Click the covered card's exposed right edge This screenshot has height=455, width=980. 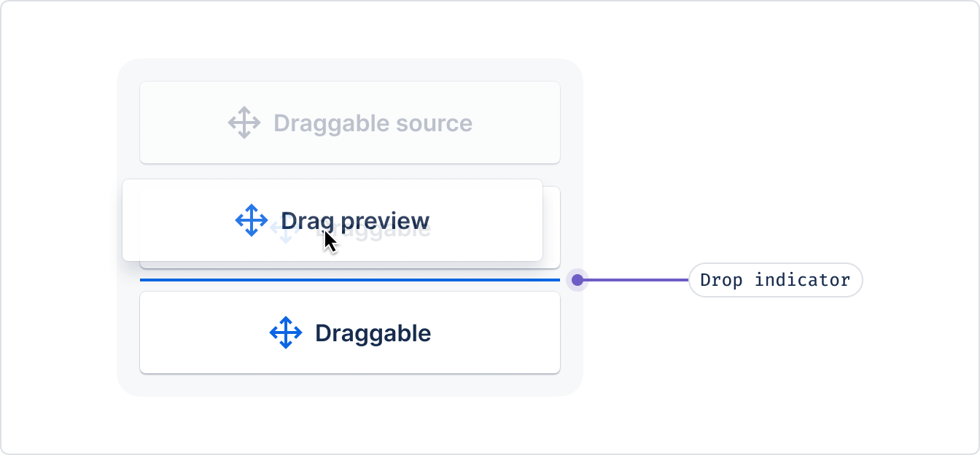tap(551, 227)
